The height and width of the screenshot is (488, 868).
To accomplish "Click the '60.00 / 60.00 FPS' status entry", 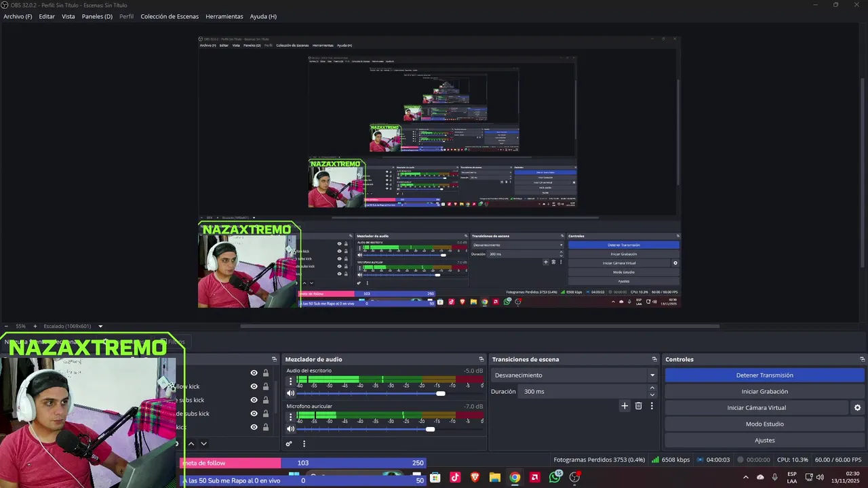I will click(x=838, y=460).
